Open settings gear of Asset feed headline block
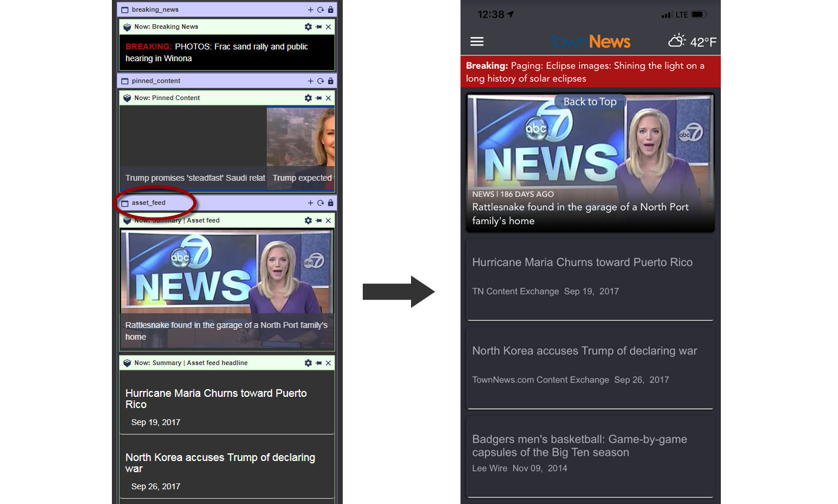838x504 pixels. pyautogui.click(x=308, y=363)
